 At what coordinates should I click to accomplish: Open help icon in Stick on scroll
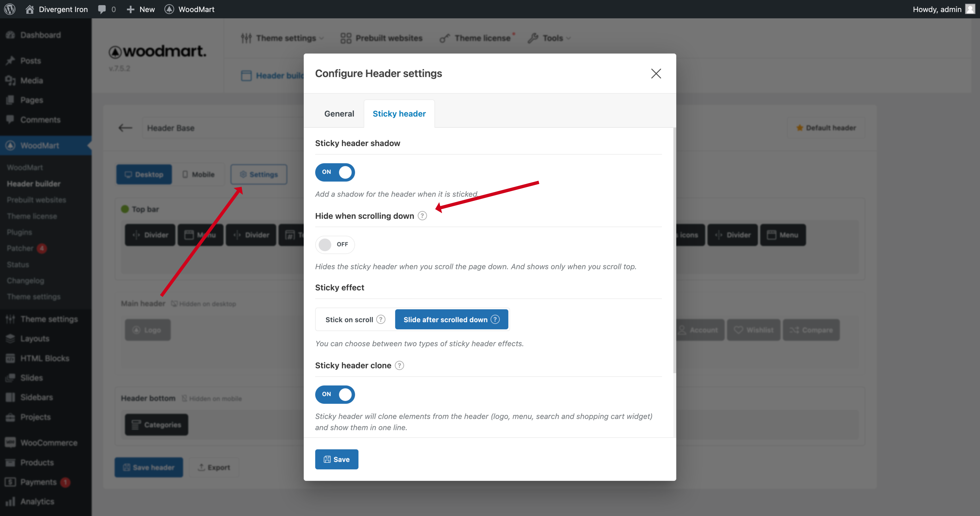pyautogui.click(x=381, y=319)
